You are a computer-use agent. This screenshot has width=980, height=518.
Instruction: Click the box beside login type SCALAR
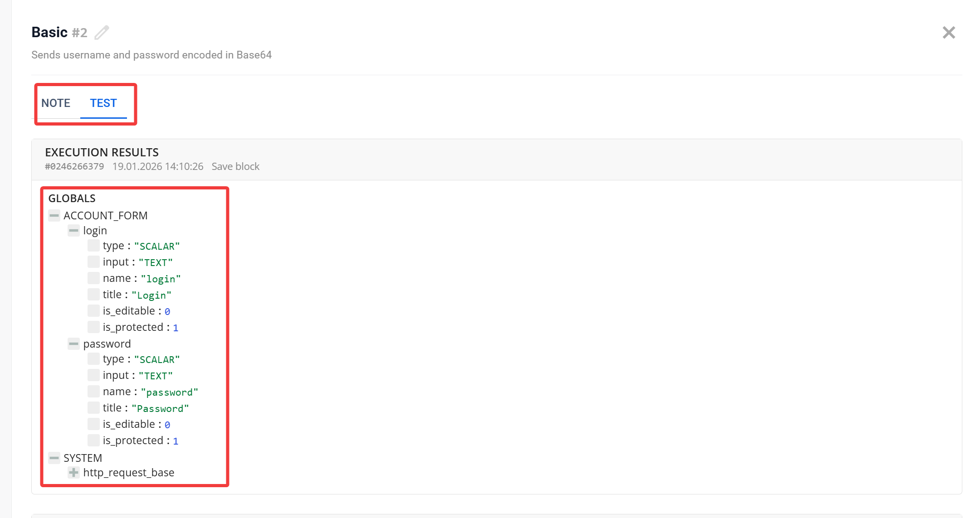pos(93,246)
